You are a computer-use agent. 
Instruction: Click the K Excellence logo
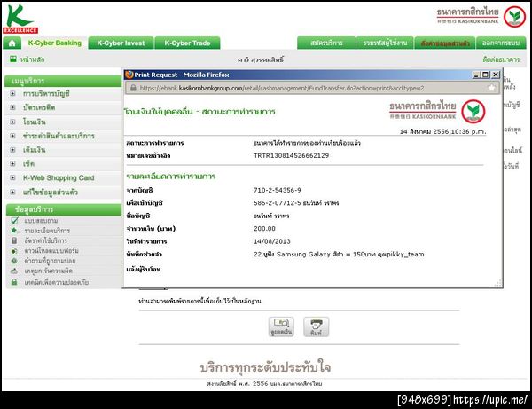pyautogui.click(x=20, y=19)
